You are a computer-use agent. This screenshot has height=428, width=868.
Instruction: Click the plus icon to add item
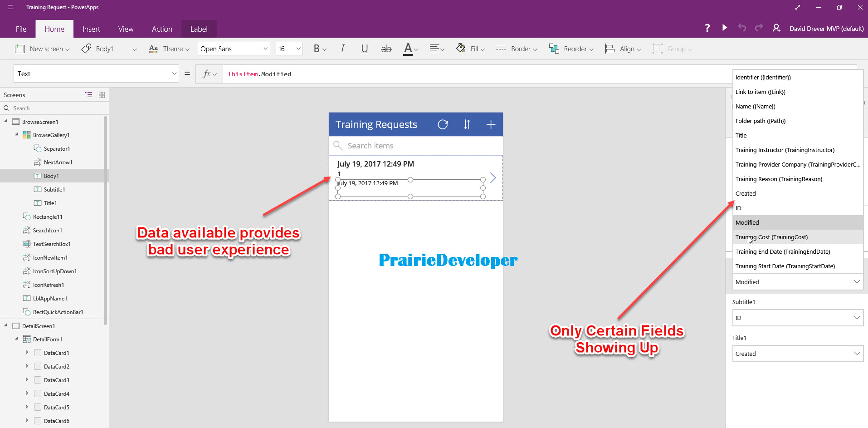(491, 124)
